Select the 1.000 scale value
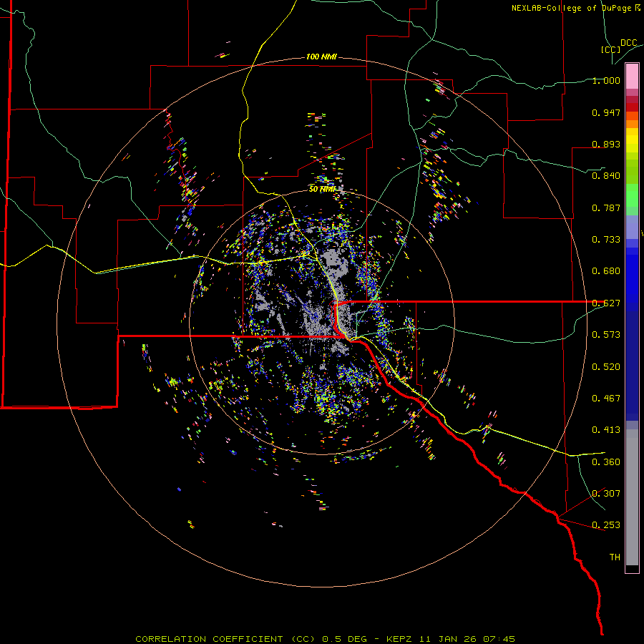The height and width of the screenshot is (644, 644). pos(606,80)
